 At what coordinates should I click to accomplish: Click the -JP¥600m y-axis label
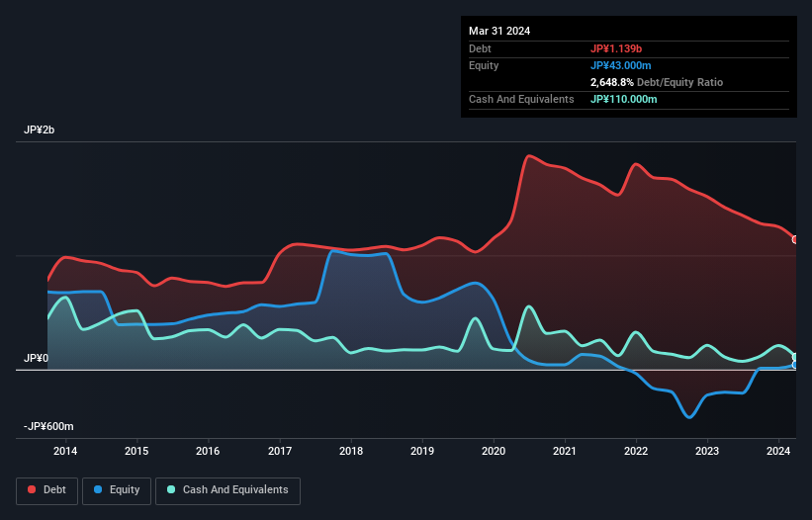coord(48,427)
